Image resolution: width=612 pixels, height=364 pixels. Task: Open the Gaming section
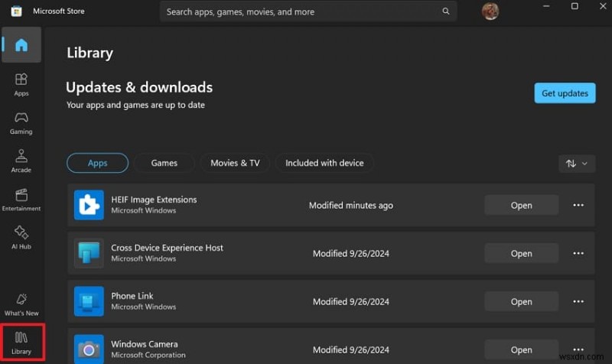pos(21,123)
